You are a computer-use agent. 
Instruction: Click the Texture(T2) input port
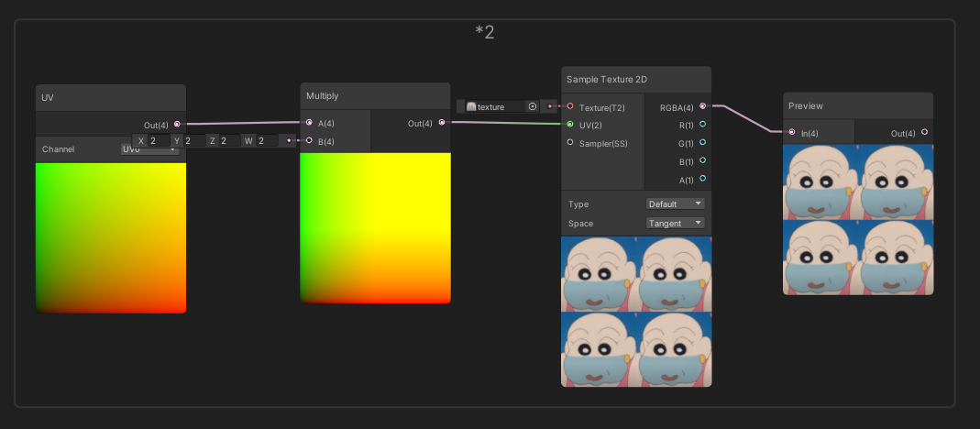click(570, 106)
